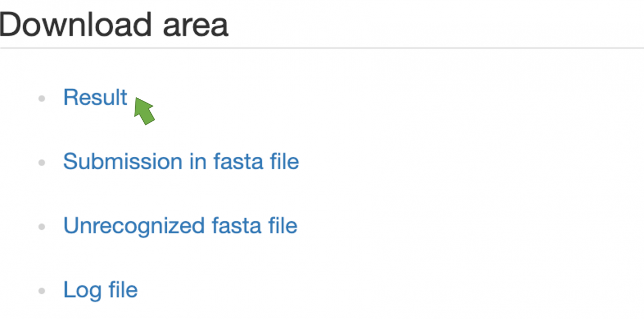Click the tip of the green arrow

tap(136, 98)
